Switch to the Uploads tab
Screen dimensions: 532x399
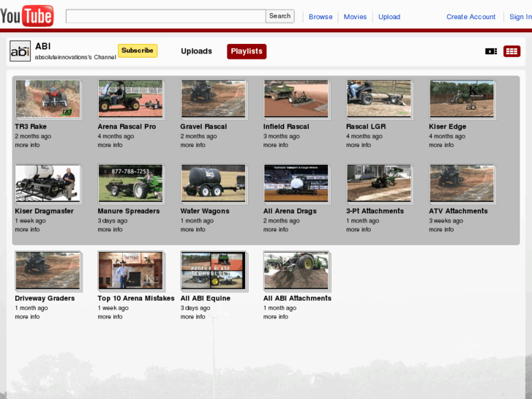click(196, 51)
